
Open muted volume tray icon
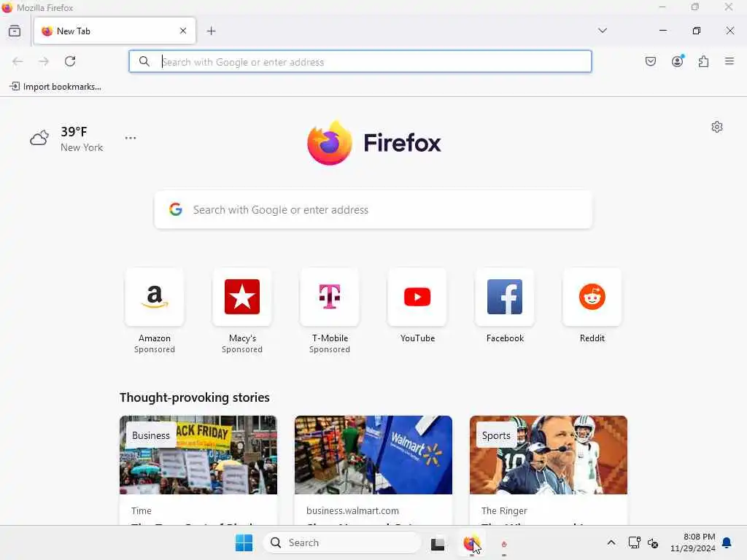pyautogui.click(x=653, y=542)
